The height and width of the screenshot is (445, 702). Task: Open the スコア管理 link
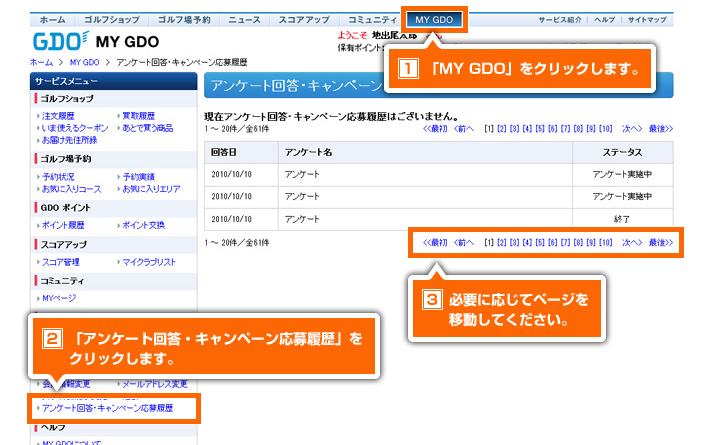[60, 262]
